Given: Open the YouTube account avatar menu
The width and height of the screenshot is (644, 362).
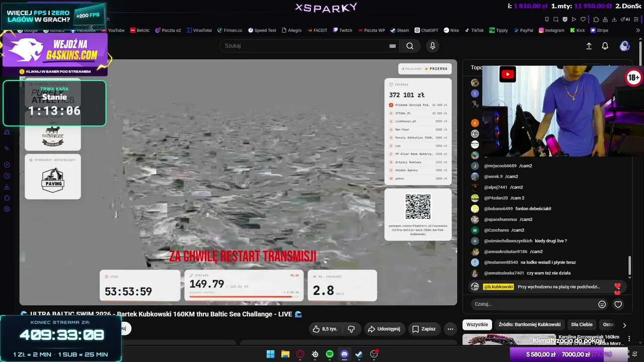Looking at the screenshot, I should pyautogui.click(x=625, y=46).
